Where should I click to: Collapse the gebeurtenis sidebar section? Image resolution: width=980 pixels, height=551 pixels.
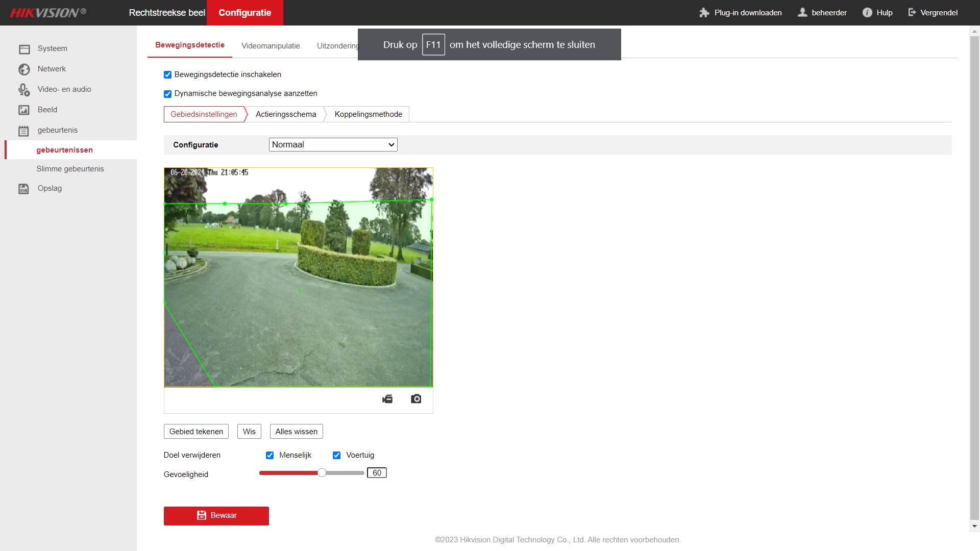point(57,130)
